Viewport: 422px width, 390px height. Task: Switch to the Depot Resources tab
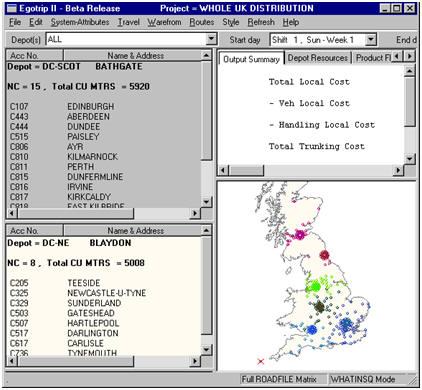pyautogui.click(x=318, y=58)
